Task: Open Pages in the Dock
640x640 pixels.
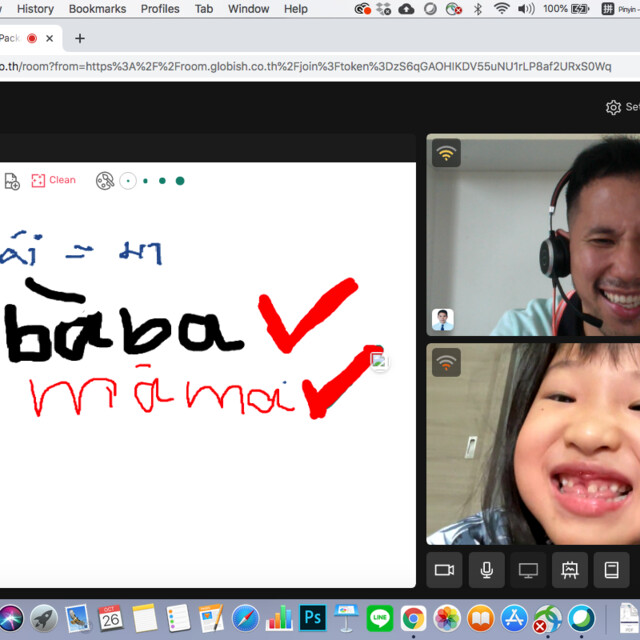Action: [x=211, y=618]
